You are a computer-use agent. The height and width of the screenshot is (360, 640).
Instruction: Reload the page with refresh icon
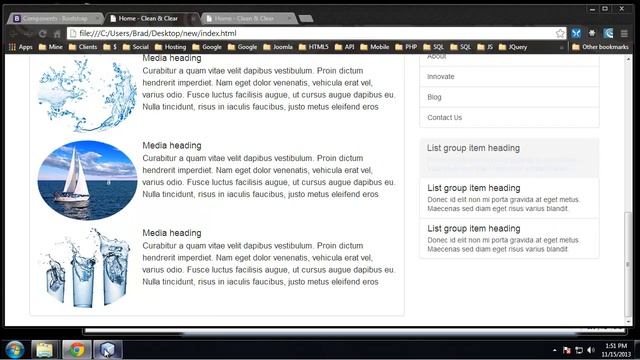tap(42, 34)
